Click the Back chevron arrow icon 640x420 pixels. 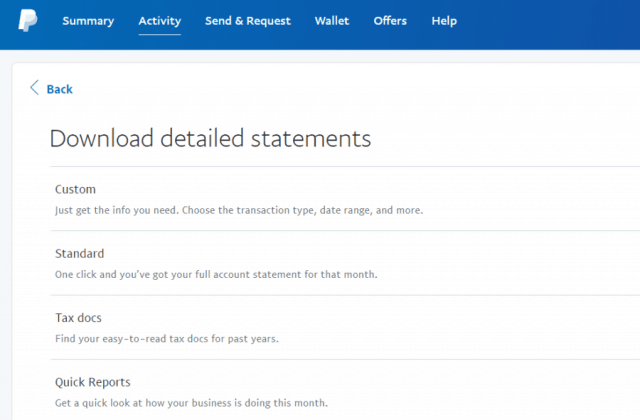pyautogui.click(x=35, y=88)
